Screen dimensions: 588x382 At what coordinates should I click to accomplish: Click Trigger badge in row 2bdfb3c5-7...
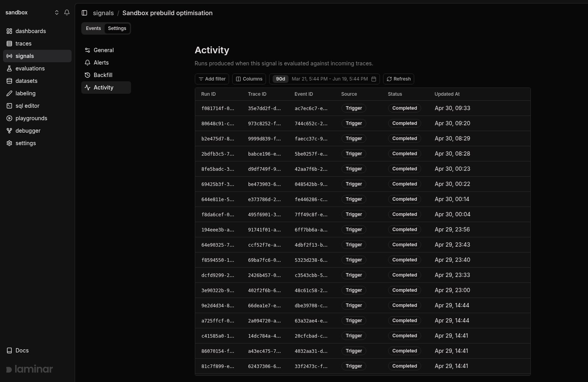(354, 154)
